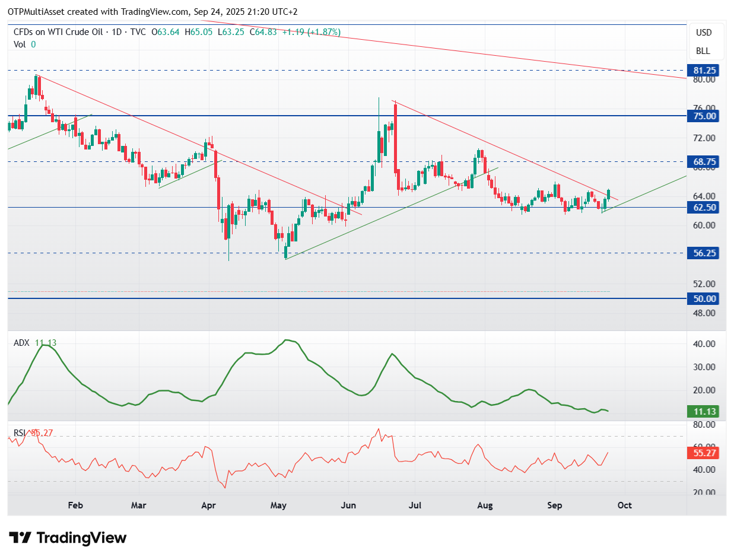734x560 pixels.
Task: Select the USD currency label
Action: [703, 33]
